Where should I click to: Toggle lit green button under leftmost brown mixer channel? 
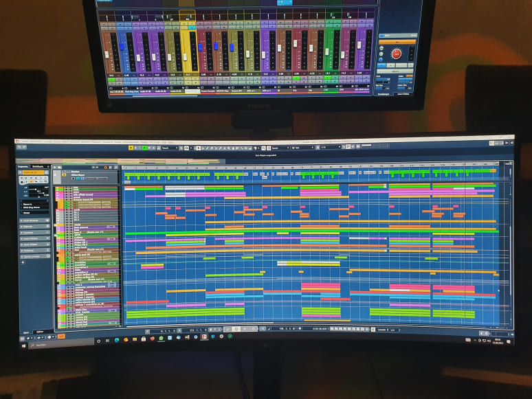111,80
